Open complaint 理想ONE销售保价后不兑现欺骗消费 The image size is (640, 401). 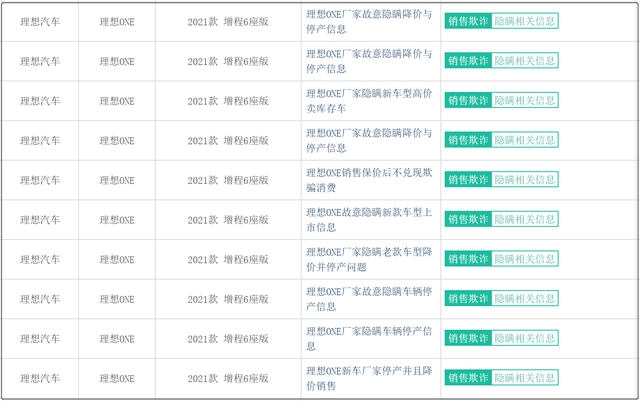tap(369, 180)
